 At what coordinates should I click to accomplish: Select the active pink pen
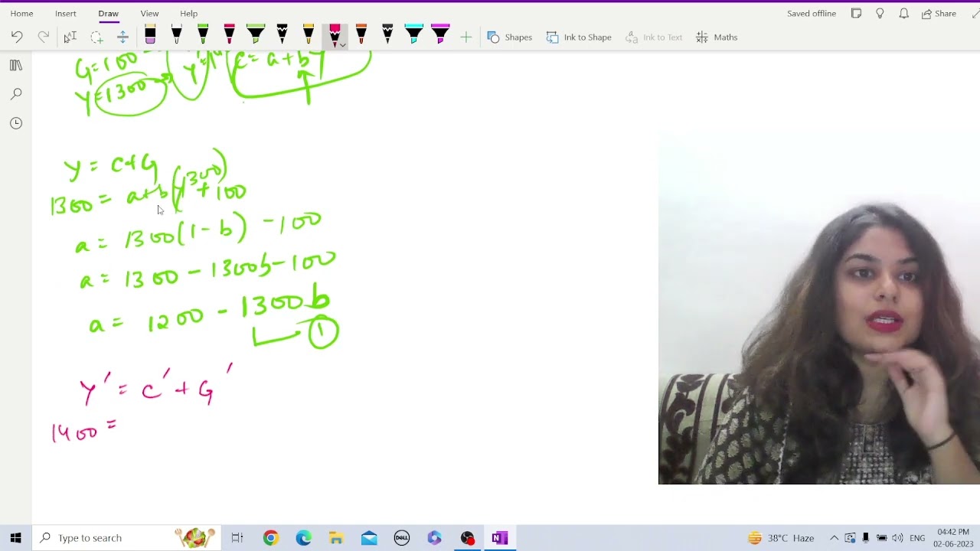(334, 35)
